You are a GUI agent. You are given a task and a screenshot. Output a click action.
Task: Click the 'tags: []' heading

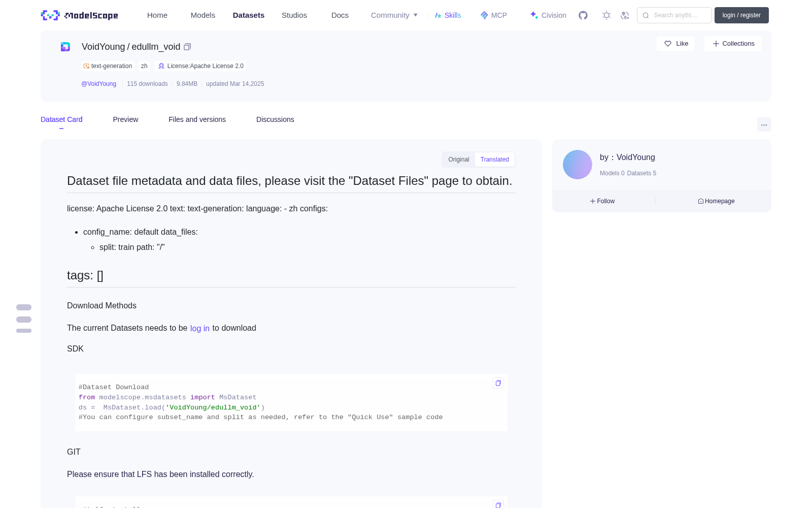click(x=85, y=275)
